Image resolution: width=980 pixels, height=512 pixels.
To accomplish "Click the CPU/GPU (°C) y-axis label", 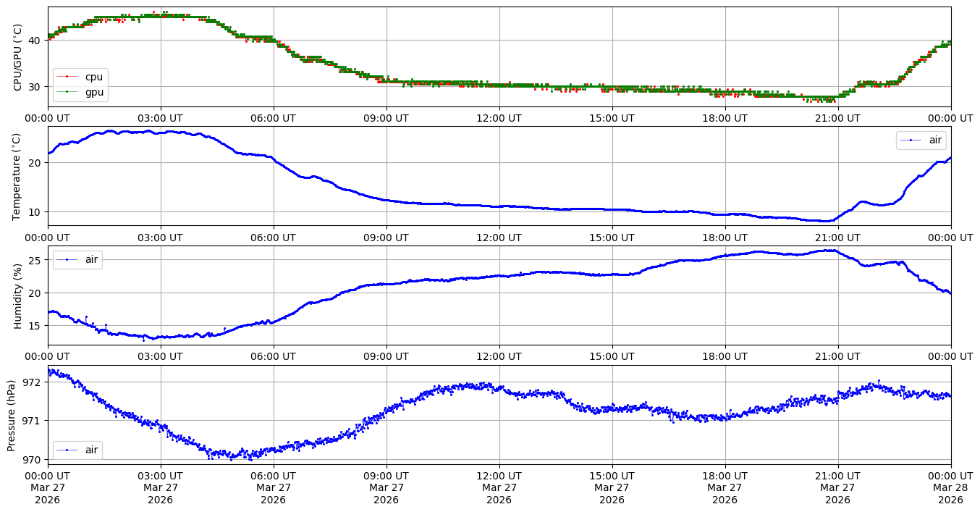I will pos(18,57).
